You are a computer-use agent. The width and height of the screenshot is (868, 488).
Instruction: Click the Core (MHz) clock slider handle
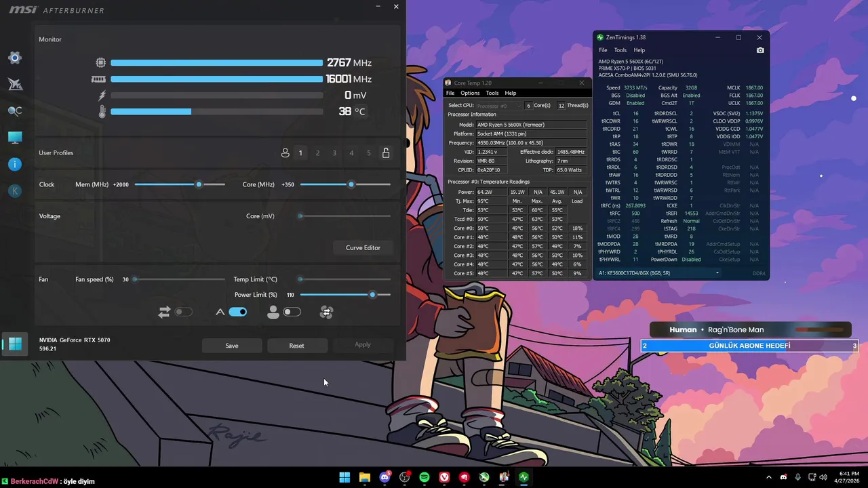click(x=351, y=184)
